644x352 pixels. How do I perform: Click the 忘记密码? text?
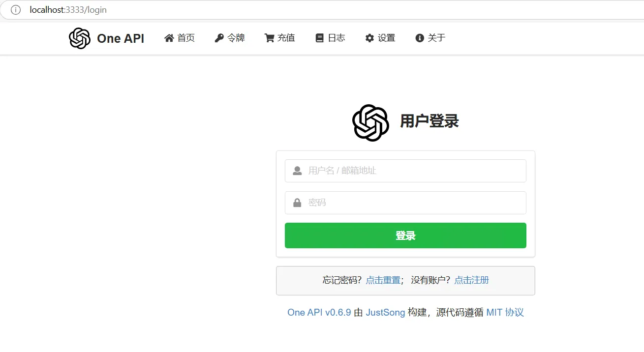[x=342, y=280]
